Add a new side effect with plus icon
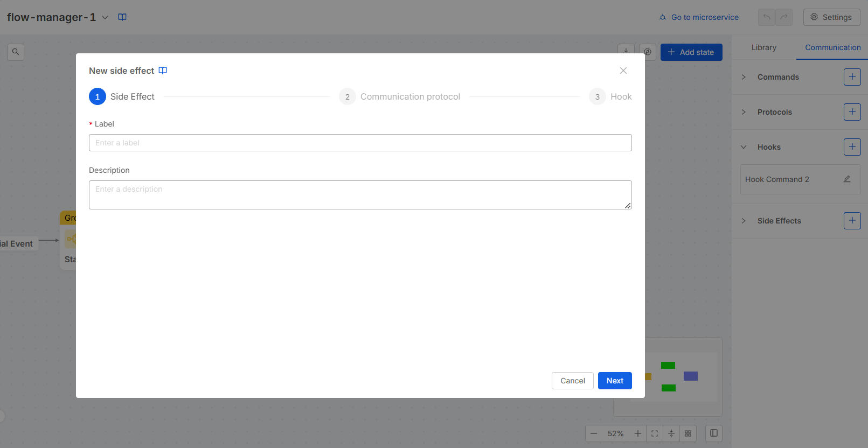This screenshot has width=868, height=448. (x=852, y=221)
